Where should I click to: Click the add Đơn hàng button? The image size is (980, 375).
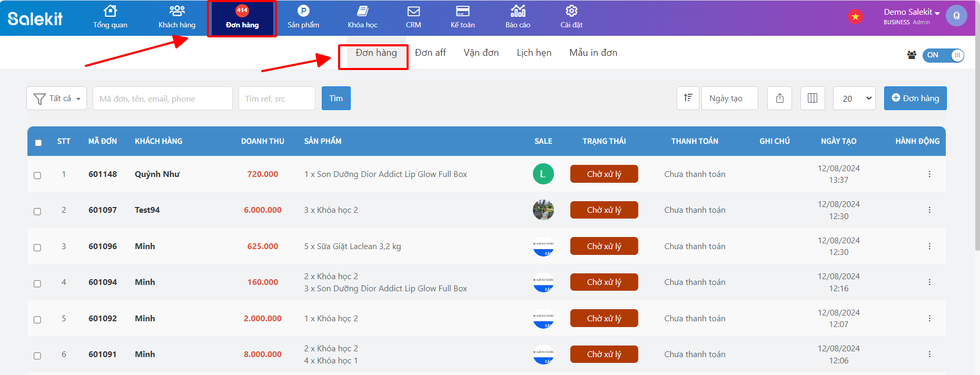[x=915, y=98]
